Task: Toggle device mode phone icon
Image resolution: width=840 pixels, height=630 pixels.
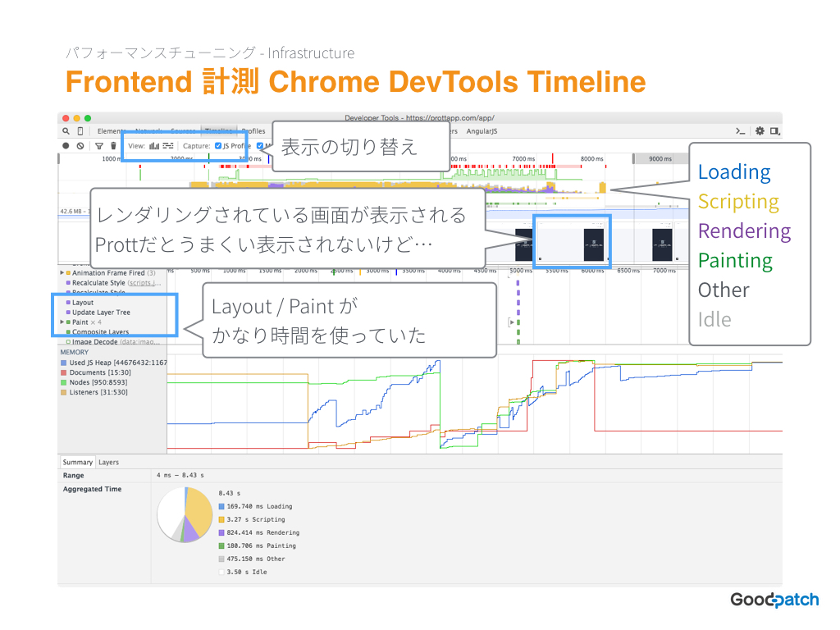Action: (80, 131)
